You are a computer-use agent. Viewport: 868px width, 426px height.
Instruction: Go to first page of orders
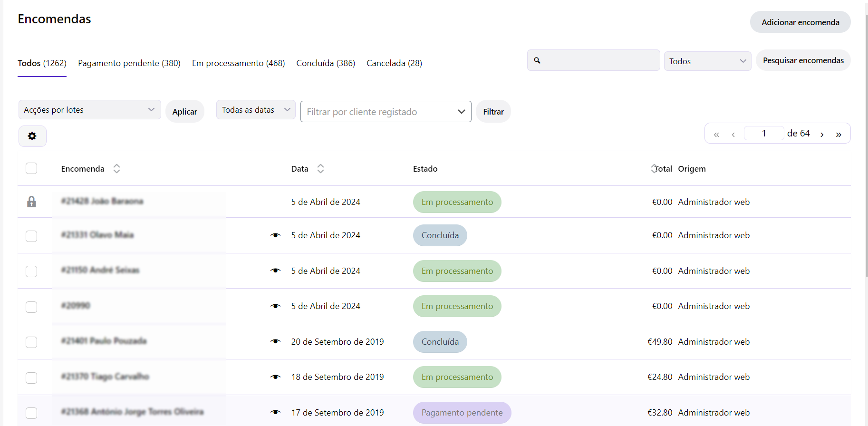[716, 134]
